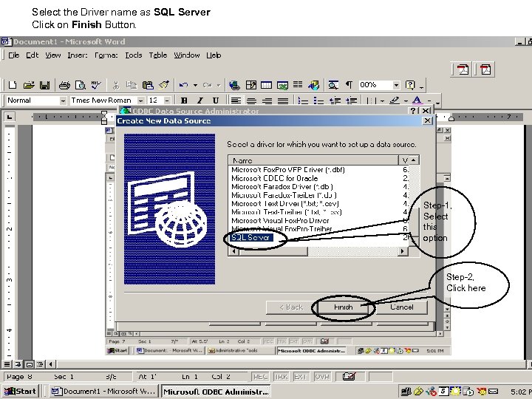This screenshot has width=532, height=399.
Task: Click the Print icon in Word toolbar
Action: pyautogui.click(x=64, y=85)
